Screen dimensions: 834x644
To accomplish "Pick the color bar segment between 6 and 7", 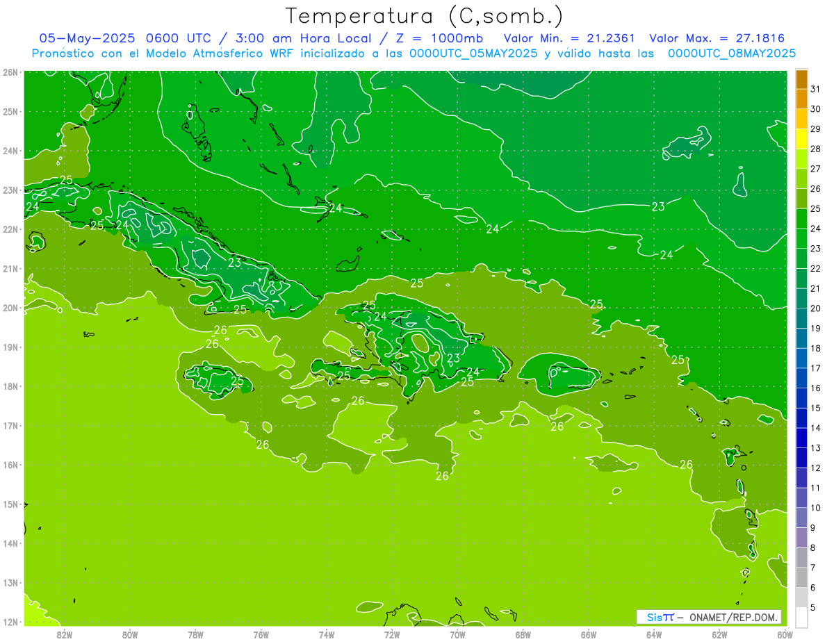I will 801,577.
